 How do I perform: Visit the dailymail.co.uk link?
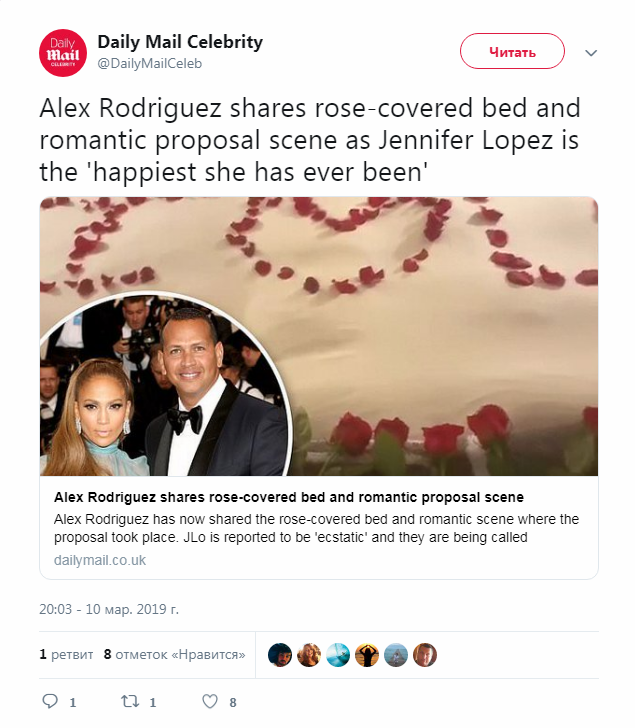pyautogui.click(x=100, y=560)
